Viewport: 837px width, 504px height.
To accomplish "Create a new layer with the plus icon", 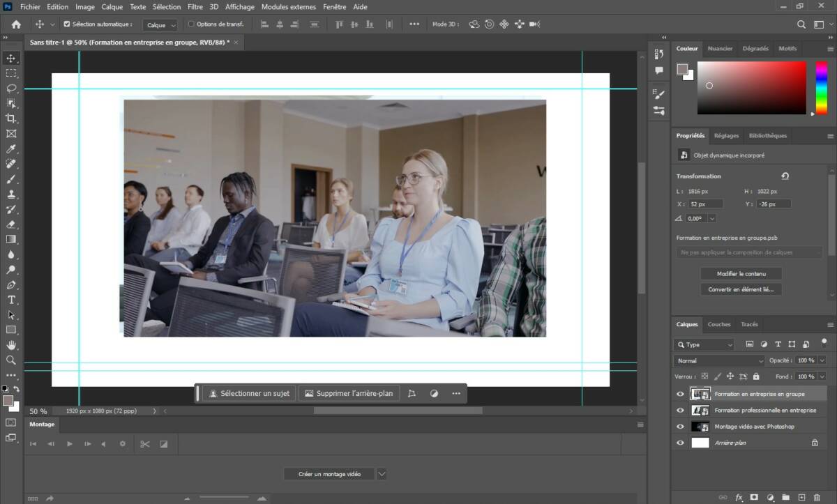I will click(x=802, y=496).
